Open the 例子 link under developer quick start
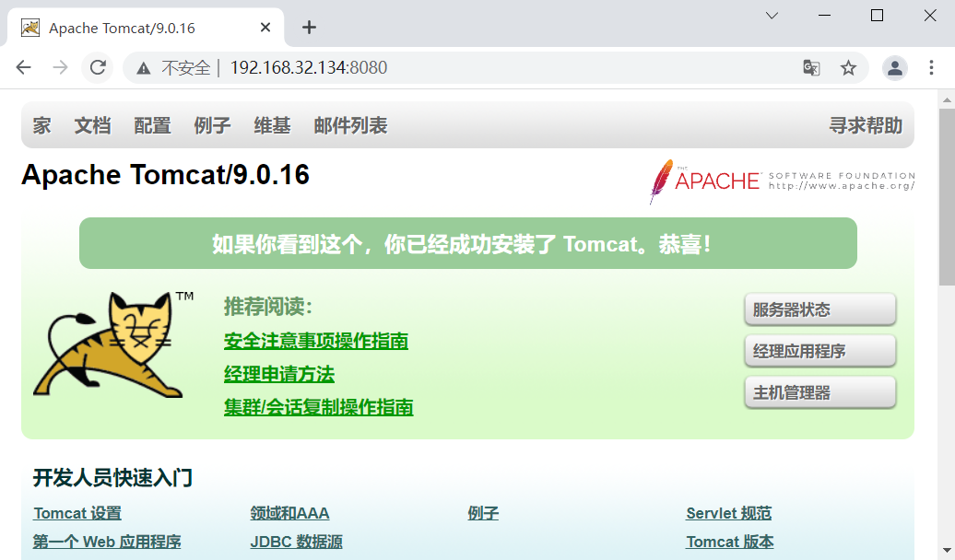This screenshot has height=560, width=955. pyautogui.click(x=483, y=513)
